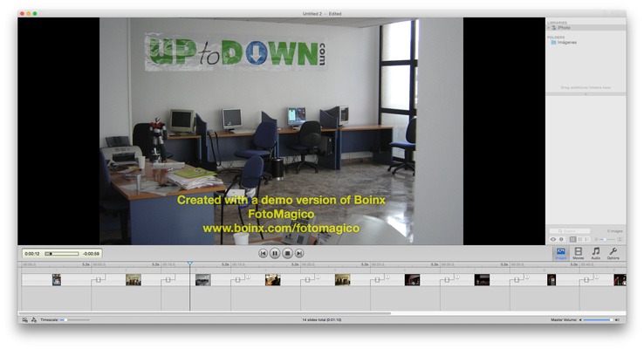Click the volume-min speaker icon
Image resolution: width=644 pixels, height=349 pixels.
pyautogui.click(x=580, y=320)
